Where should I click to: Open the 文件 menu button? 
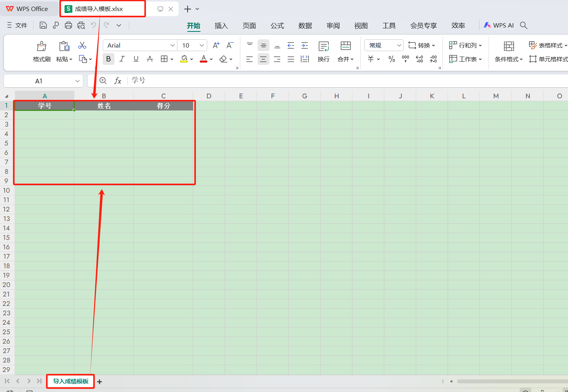click(17, 26)
